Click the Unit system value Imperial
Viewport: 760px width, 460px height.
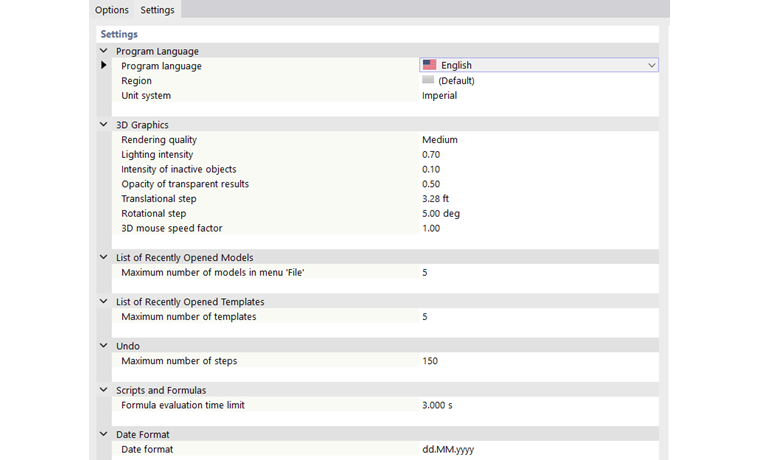coord(439,96)
